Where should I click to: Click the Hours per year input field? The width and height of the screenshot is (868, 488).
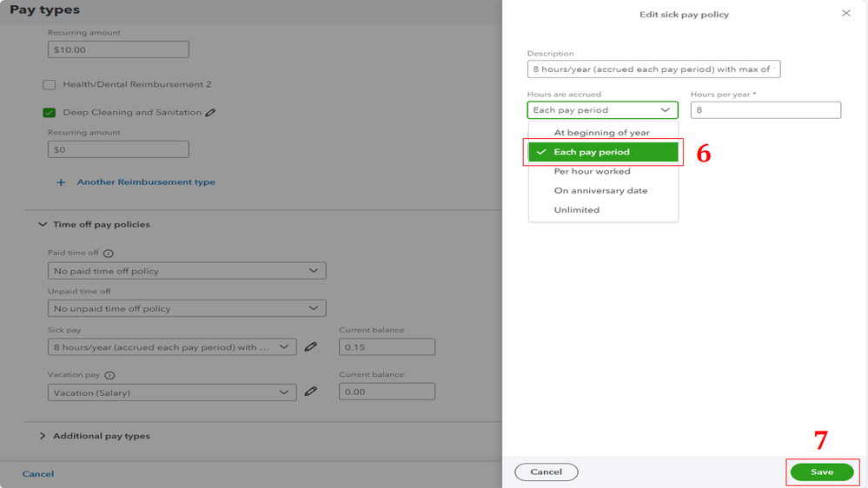coord(765,110)
